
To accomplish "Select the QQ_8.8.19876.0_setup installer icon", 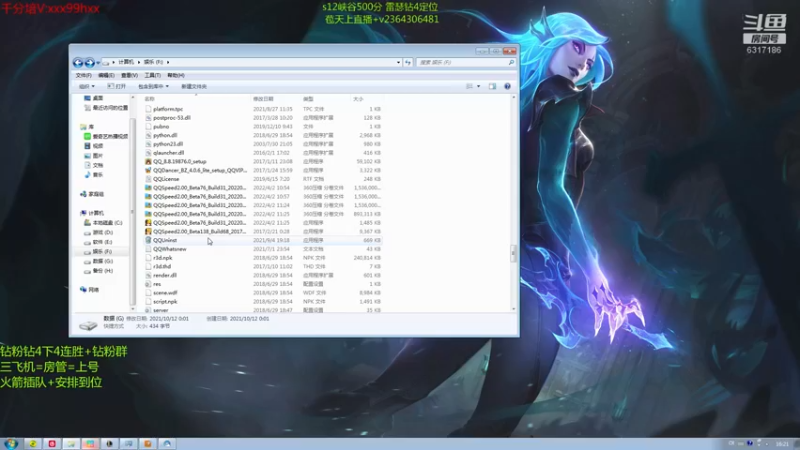I will (x=148, y=161).
